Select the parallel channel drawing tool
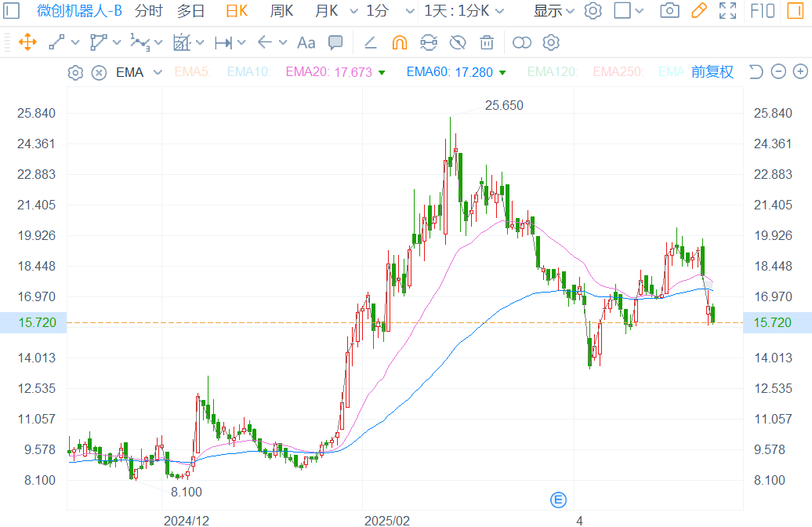Screen dimensions: 812x527 coord(98,42)
